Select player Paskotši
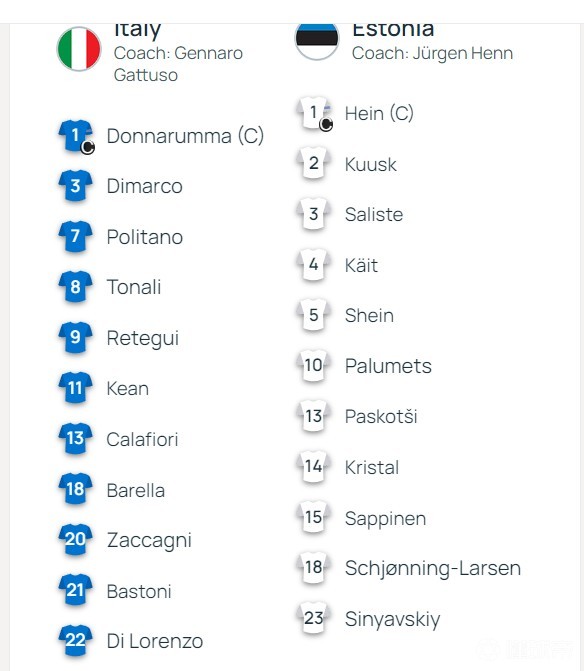This screenshot has width=584, height=671. point(381,416)
